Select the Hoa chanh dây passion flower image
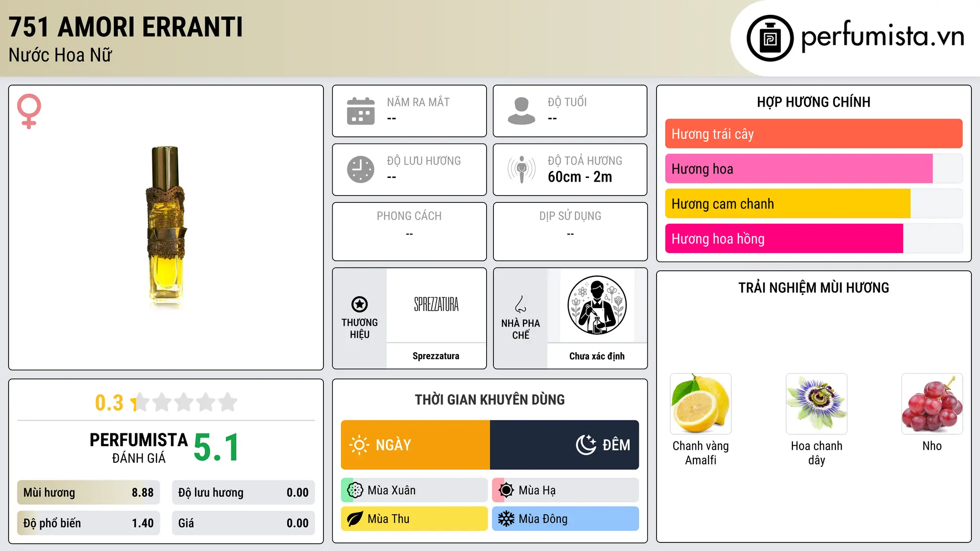 (816, 404)
